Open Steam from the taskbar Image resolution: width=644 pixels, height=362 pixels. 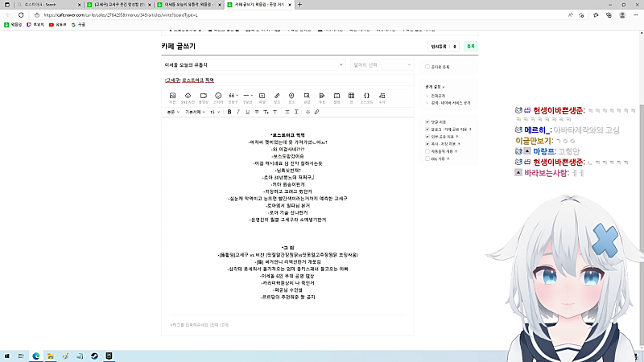(x=94, y=356)
